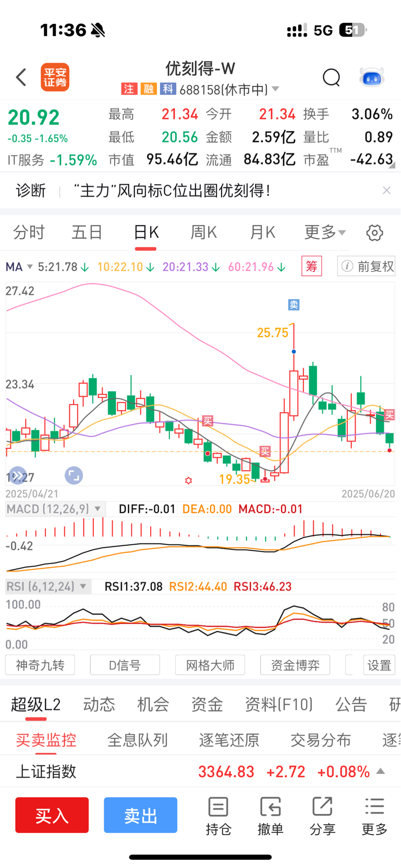Viewport: 401px width, 868px height.
Task: Select 买卖监控 sub-tab
Action: (x=46, y=740)
